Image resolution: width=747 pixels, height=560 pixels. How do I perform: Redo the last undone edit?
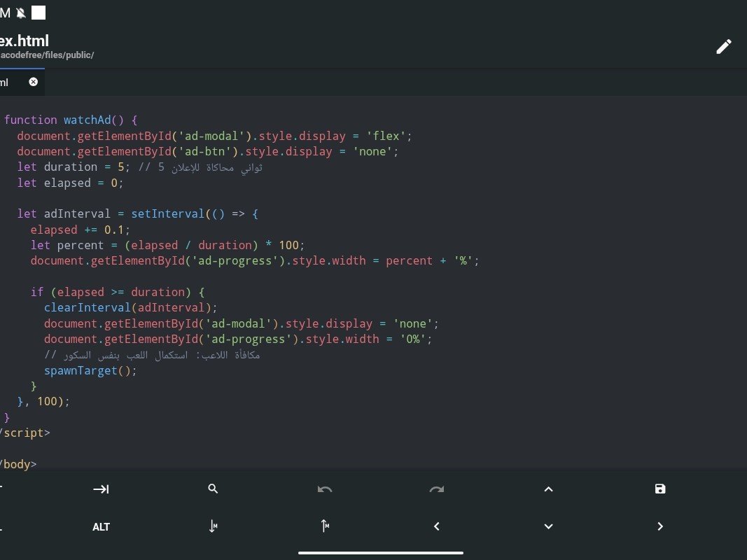pyautogui.click(x=436, y=489)
